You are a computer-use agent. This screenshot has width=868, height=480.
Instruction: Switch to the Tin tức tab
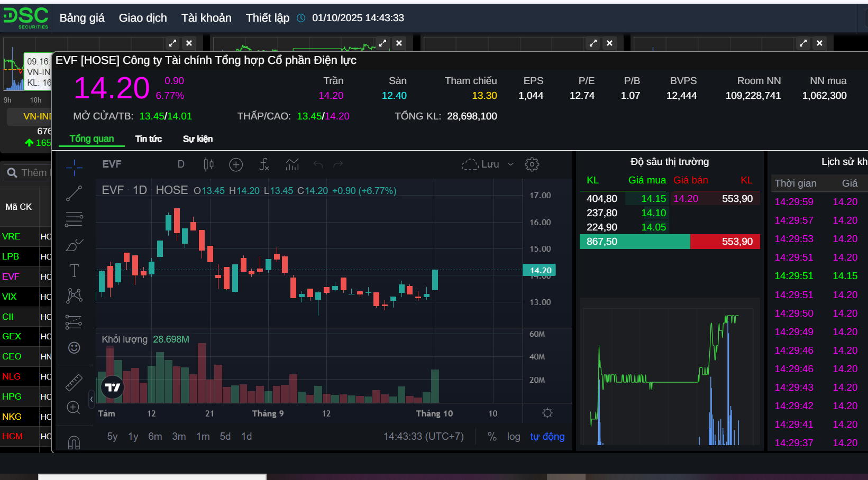click(x=149, y=139)
